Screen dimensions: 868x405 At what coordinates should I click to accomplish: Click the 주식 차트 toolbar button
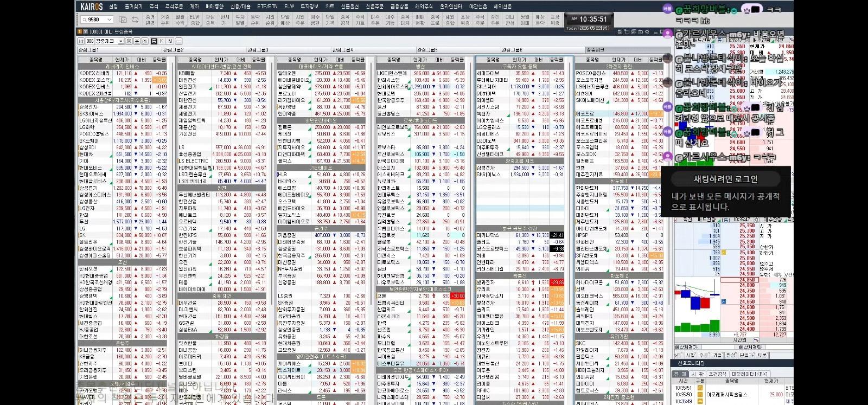(360, 20)
